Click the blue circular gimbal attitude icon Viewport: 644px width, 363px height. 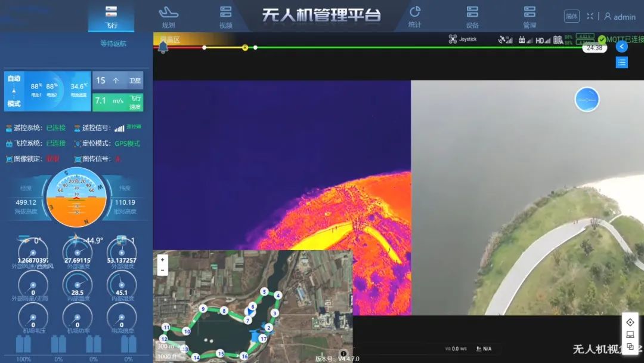coord(587,100)
